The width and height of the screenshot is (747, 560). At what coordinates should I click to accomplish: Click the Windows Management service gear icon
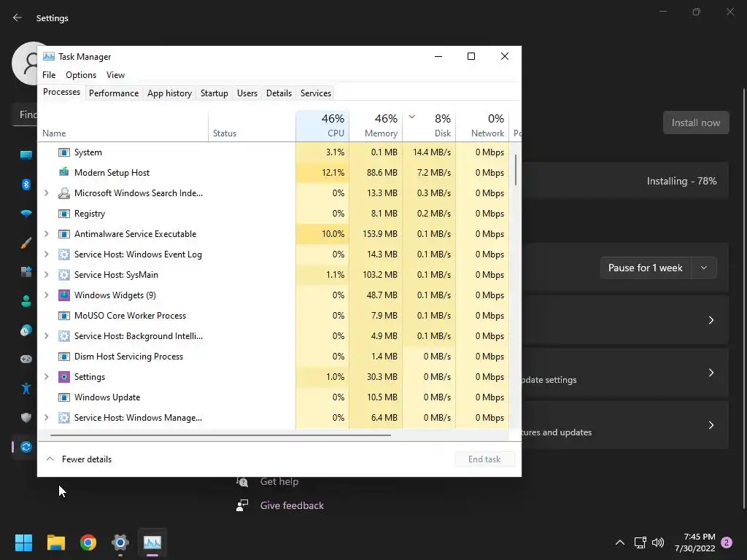64,418
